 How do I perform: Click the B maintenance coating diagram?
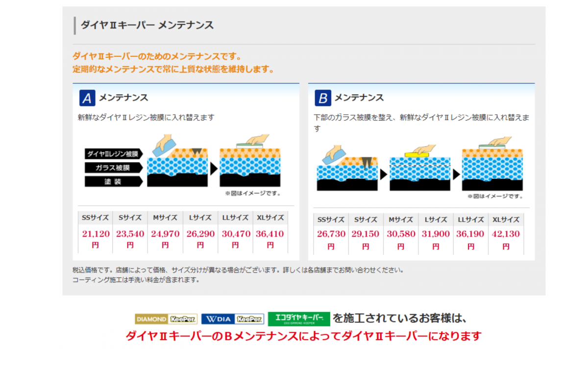click(420, 167)
